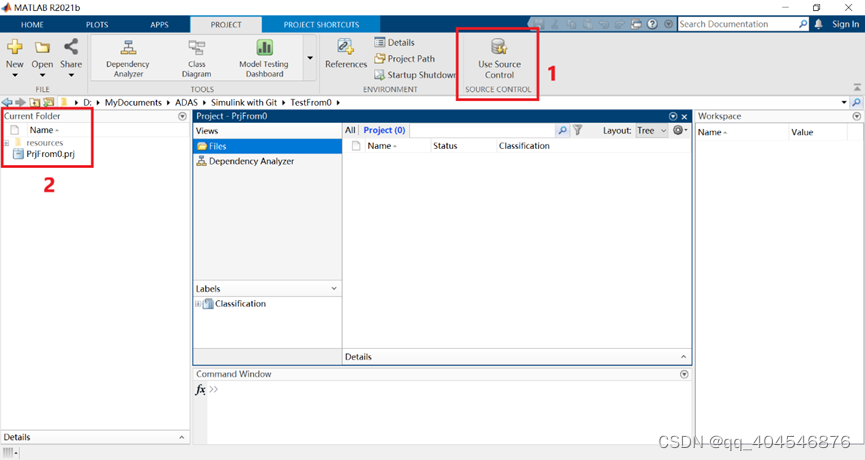Click the forward navigation arrow in address bar
Screen dimensions: 865x460
(20, 103)
